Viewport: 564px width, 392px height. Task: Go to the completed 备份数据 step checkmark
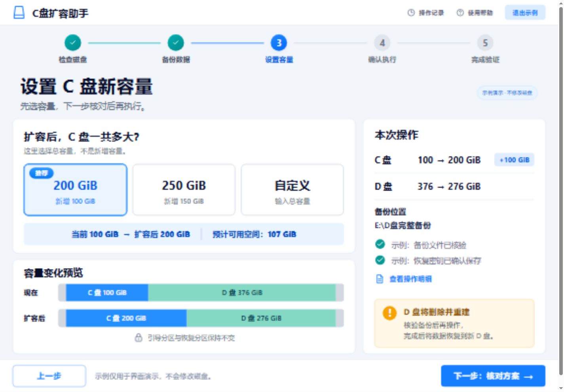(176, 43)
